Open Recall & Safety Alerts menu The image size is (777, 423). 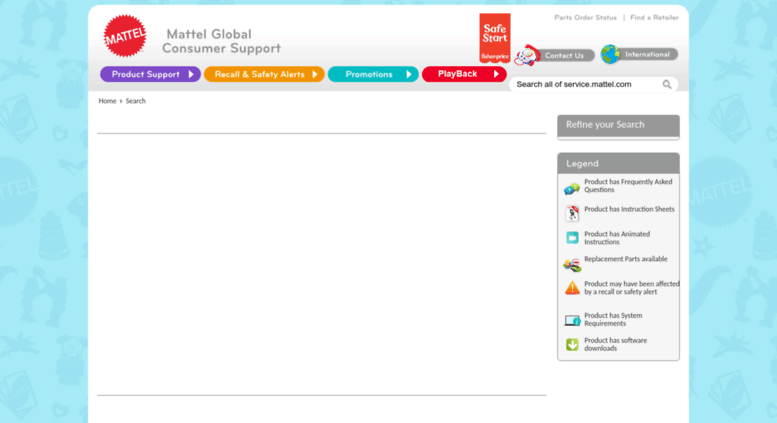(x=264, y=74)
